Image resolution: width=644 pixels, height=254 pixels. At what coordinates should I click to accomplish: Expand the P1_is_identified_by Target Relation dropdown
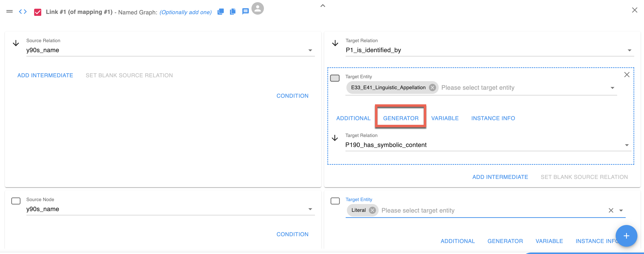629,50
